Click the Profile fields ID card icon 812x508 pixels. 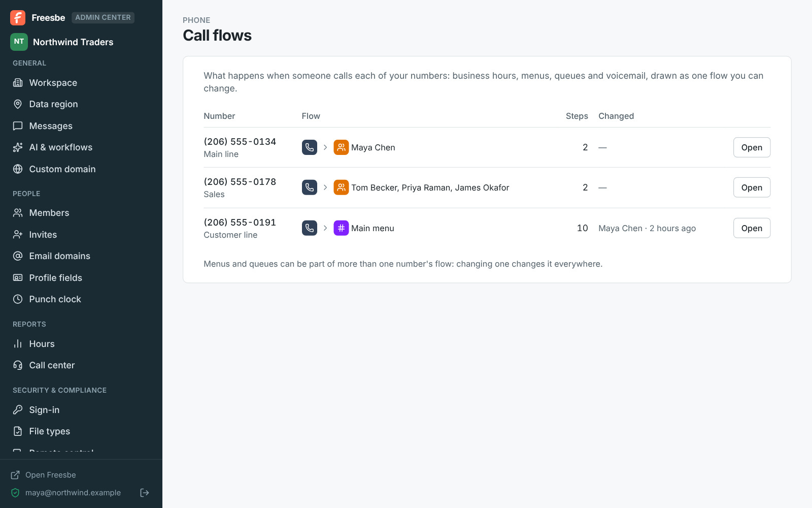click(18, 278)
